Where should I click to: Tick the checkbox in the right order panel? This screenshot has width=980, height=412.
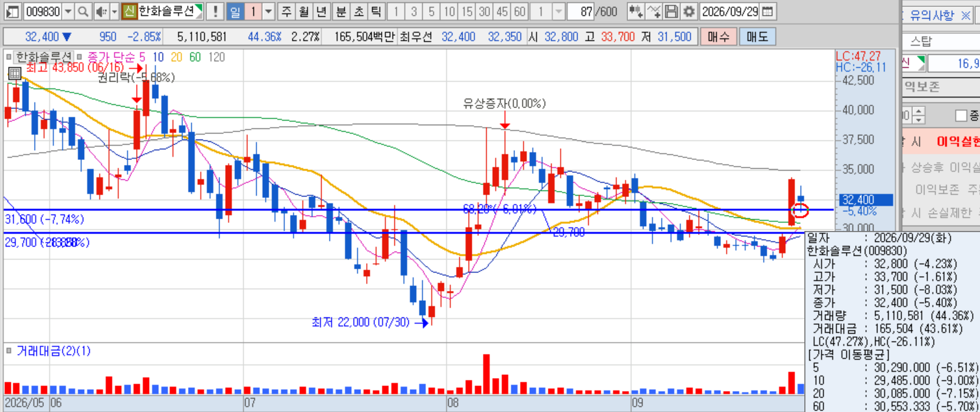(961, 116)
